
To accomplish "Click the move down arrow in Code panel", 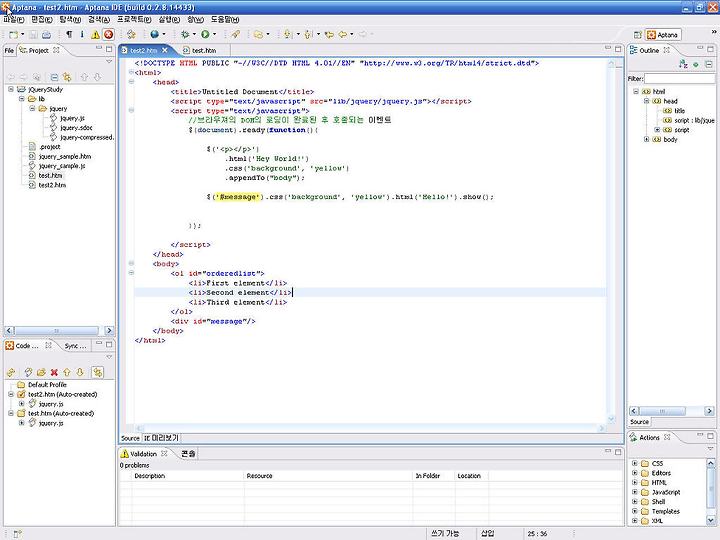I will 80,372.
